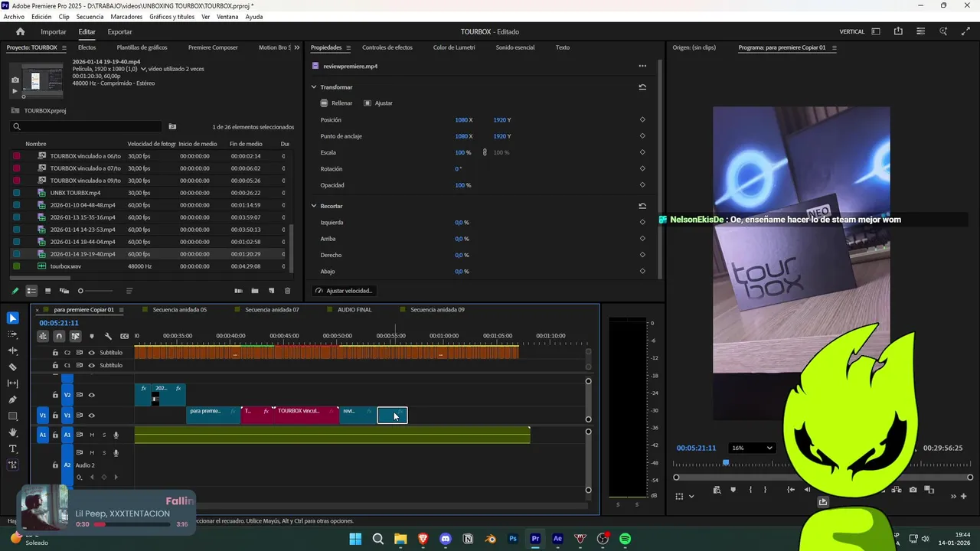This screenshot has width=980, height=551.
Task: Reset the Transformar effect
Action: (x=642, y=87)
